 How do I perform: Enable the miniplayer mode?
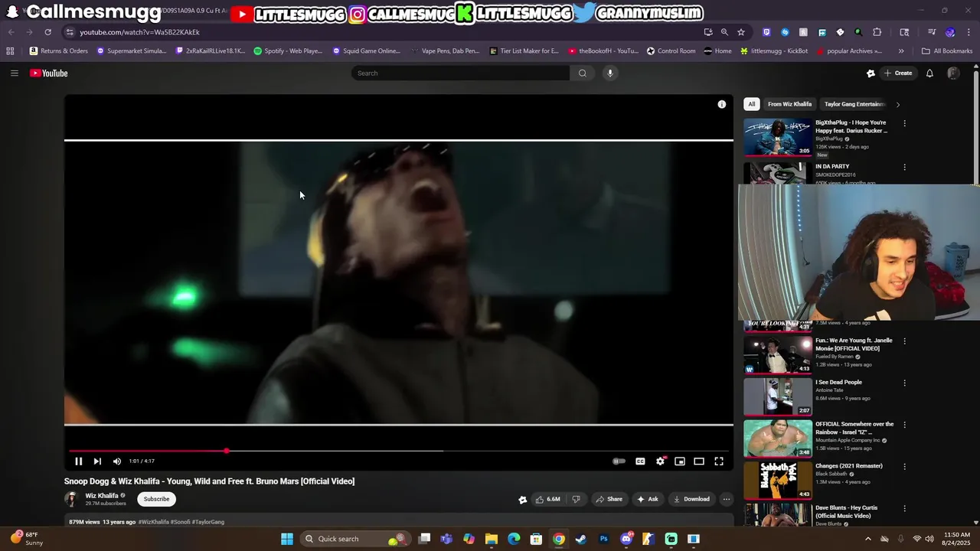click(680, 461)
